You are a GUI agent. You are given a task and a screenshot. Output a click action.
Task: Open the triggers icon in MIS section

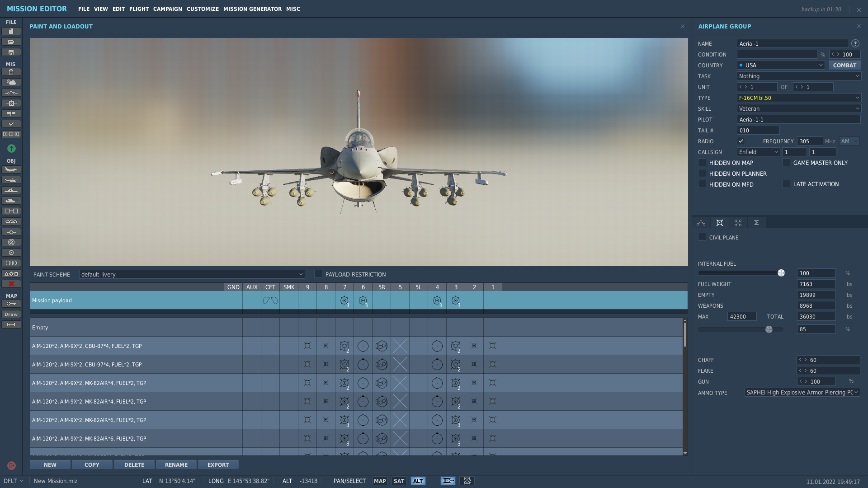pyautogui.click(x=11, y=93)
